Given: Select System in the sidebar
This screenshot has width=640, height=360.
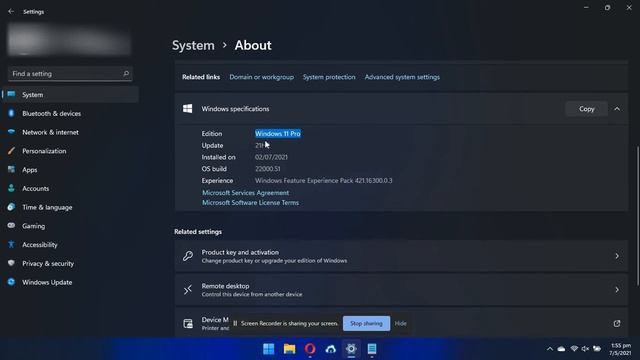Looking at the screenshot, I should (70, 95).
